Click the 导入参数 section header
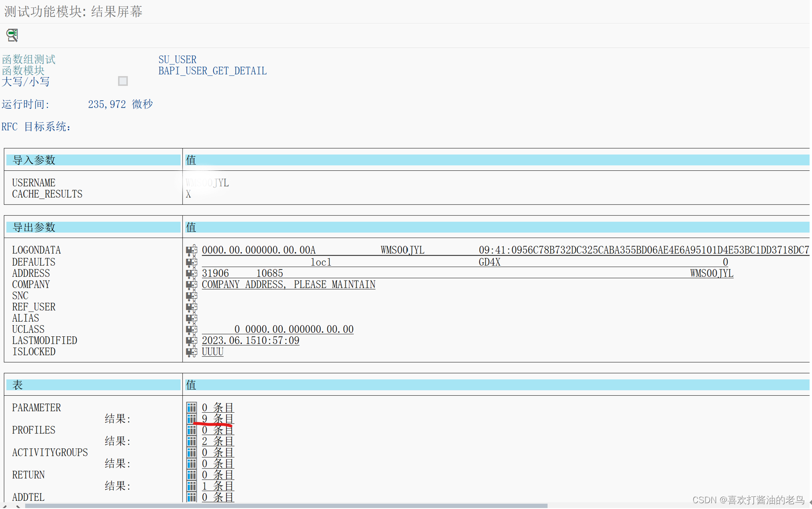812x509 pixels. coord(93,160)
